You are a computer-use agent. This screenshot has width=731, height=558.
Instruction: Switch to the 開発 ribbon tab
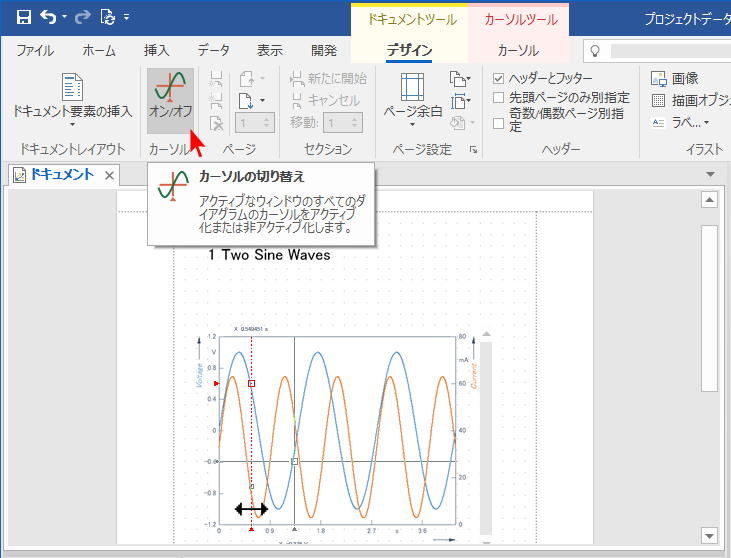point(324,50)
